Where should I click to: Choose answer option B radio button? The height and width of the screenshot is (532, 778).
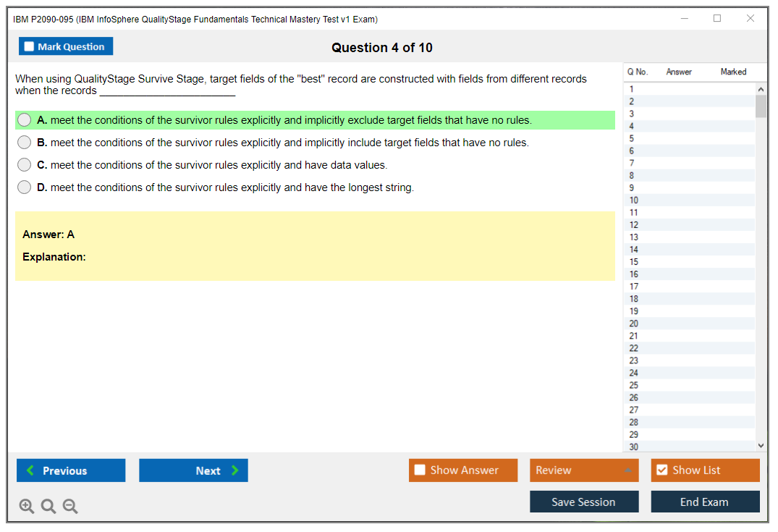(25, 143)
